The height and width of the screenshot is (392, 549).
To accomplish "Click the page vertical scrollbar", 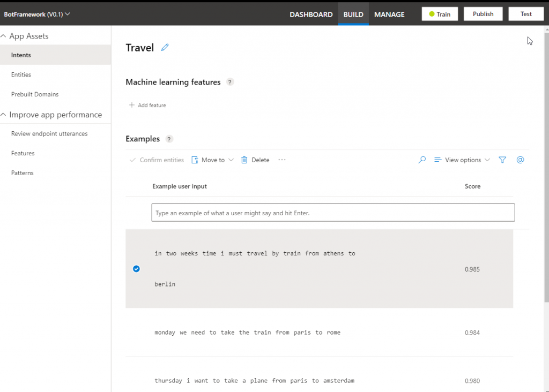I will [546, 167].
